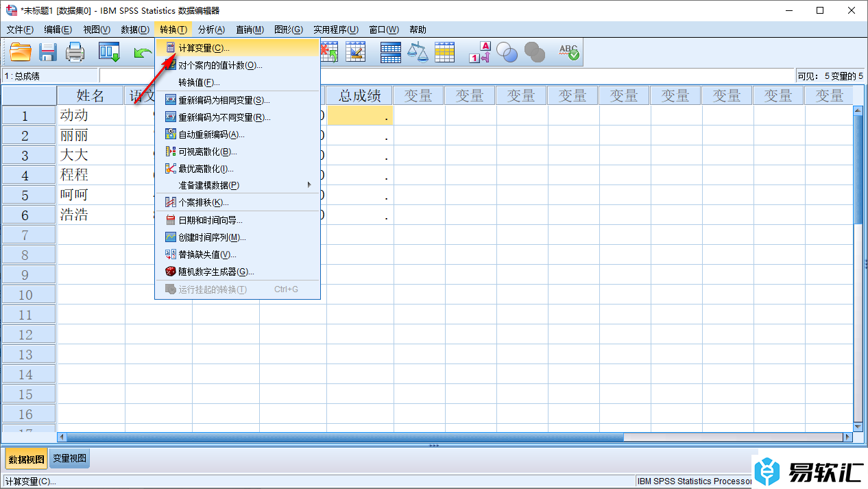Choose 计算变量(C)... from the menu
Image resolution: width=868 pixels, height=489 pixels.
coord(237,48)
